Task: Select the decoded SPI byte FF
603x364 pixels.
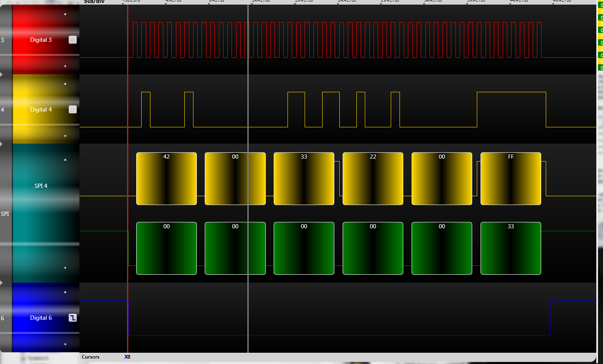Action: [x=511, y=179]
